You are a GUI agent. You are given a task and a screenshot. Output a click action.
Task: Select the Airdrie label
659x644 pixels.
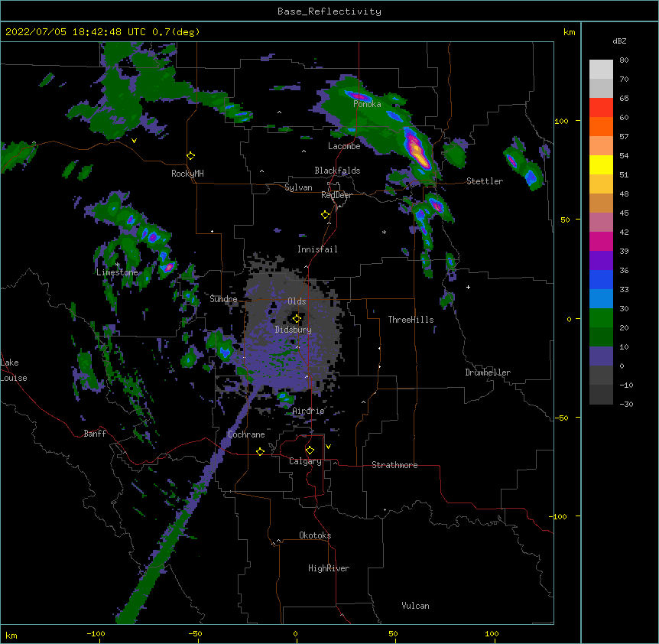309,411
